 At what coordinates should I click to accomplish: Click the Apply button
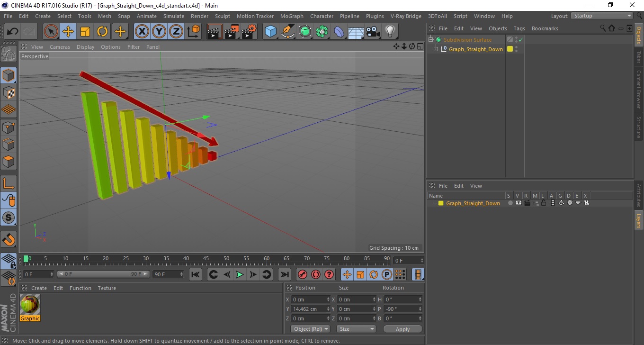402,329
